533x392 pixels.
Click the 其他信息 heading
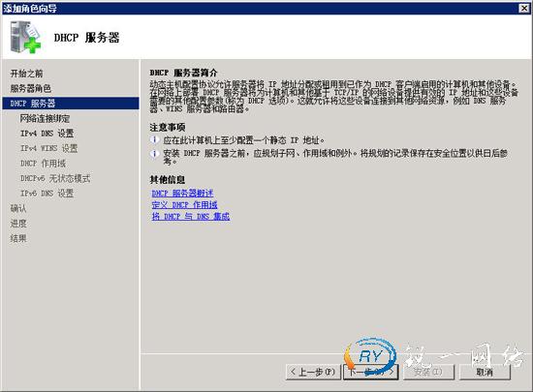coord(168,179)
